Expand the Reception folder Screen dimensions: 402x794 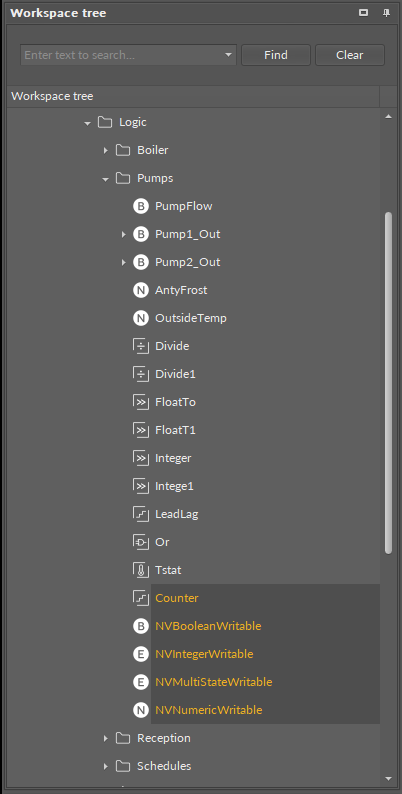(105, 738)
